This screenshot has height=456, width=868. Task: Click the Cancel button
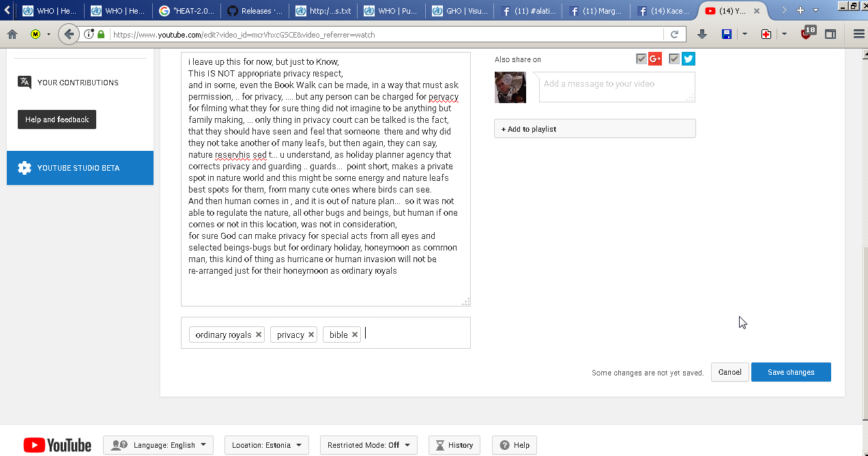(729, 372)
